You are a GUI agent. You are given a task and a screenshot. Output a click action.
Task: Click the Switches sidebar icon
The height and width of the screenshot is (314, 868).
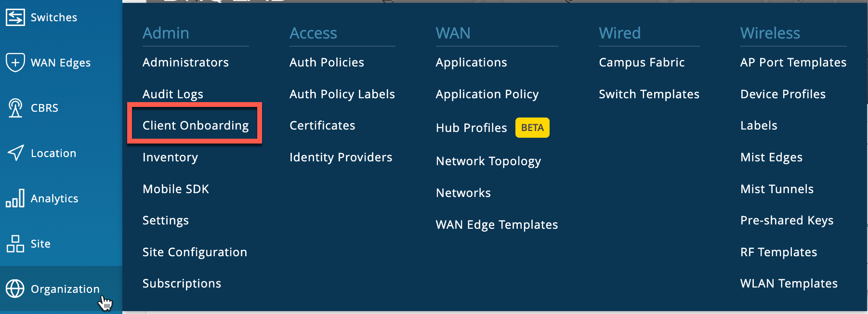pos(15,18)
